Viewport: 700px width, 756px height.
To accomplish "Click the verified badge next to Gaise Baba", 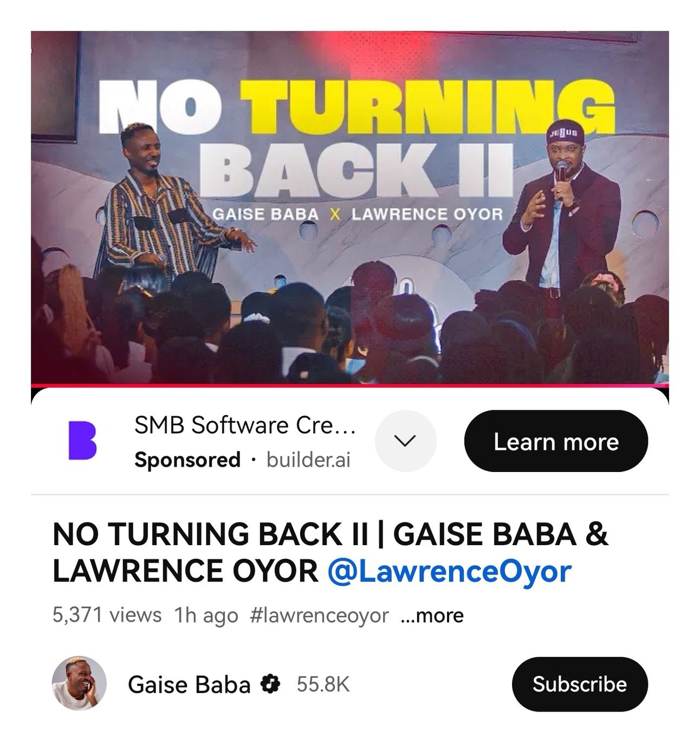I will 270,684.
